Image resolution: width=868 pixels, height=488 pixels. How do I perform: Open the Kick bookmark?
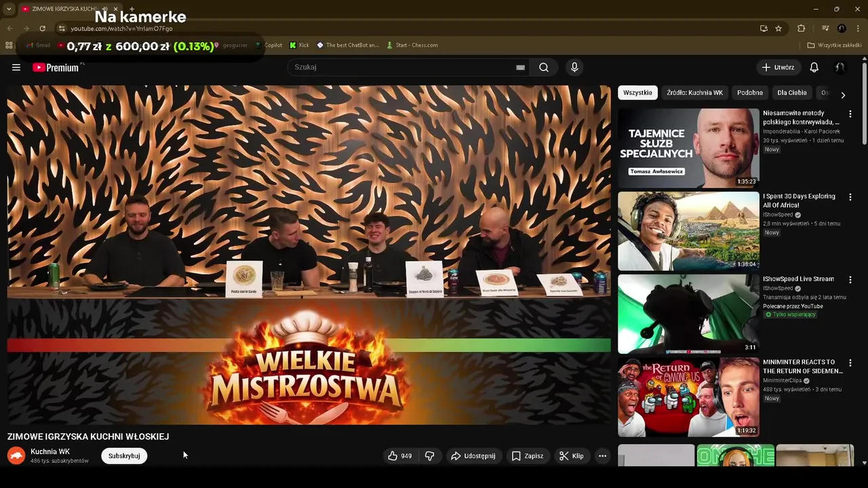click(299, 45)
